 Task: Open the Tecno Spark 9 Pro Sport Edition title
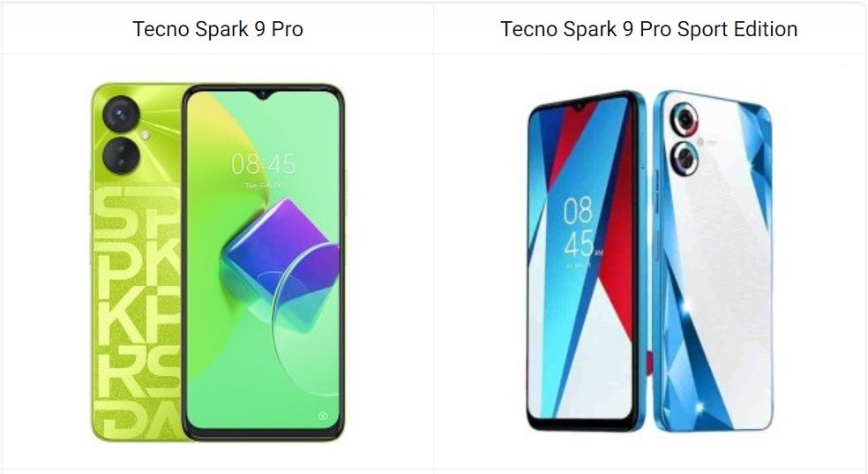coord(648,29)
